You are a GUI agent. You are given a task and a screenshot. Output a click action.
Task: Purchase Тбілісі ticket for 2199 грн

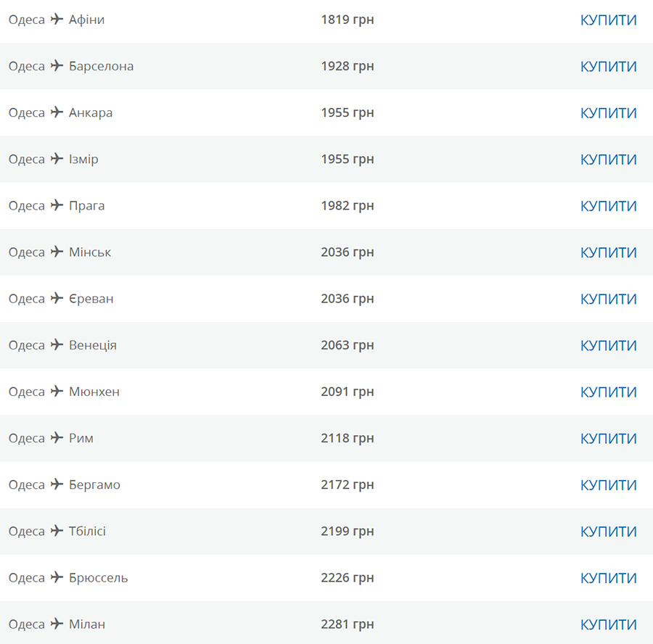609,532
